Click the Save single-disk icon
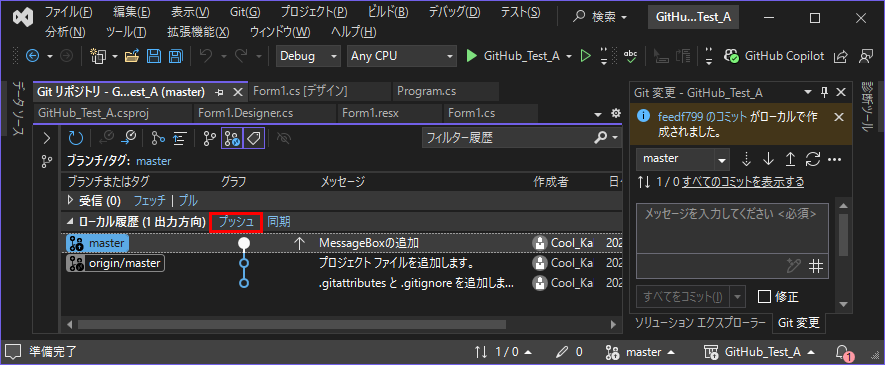885x365 pixels. tap(154, 56)
